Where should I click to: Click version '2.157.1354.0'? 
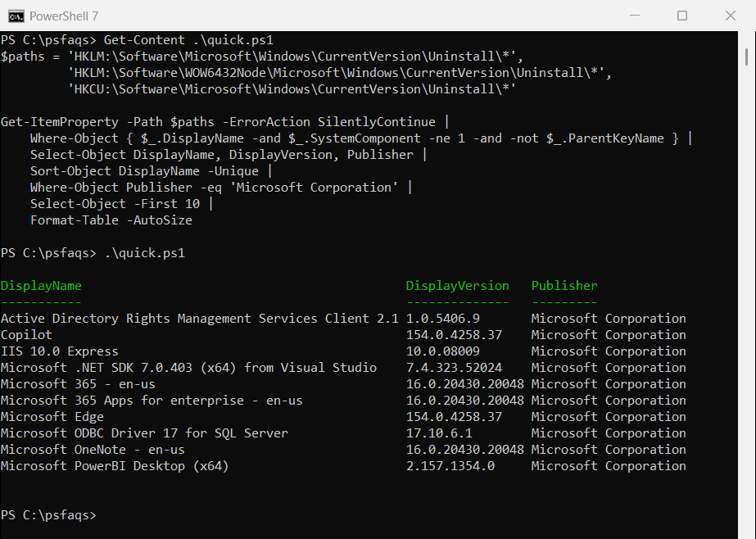[x=450, y=466]
